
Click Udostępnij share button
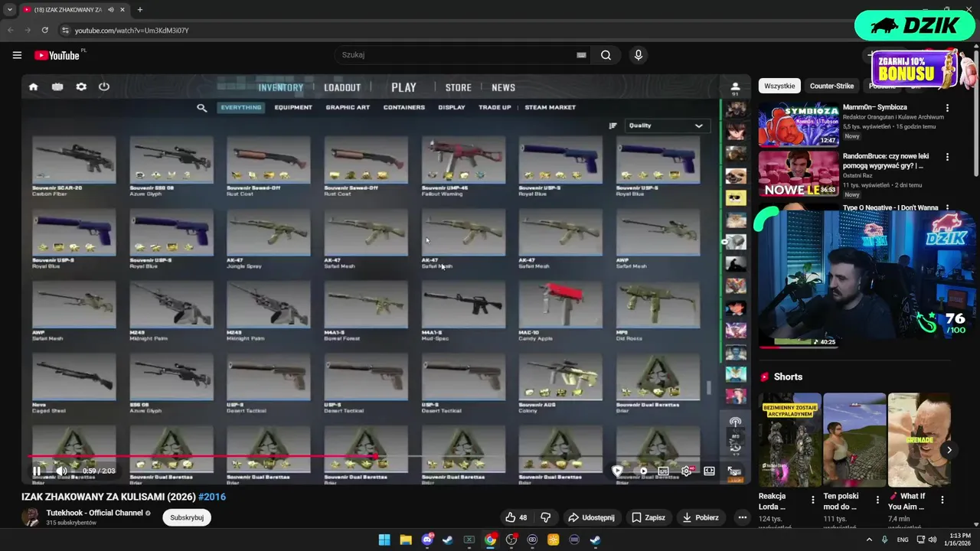click(x=591, y=517)
